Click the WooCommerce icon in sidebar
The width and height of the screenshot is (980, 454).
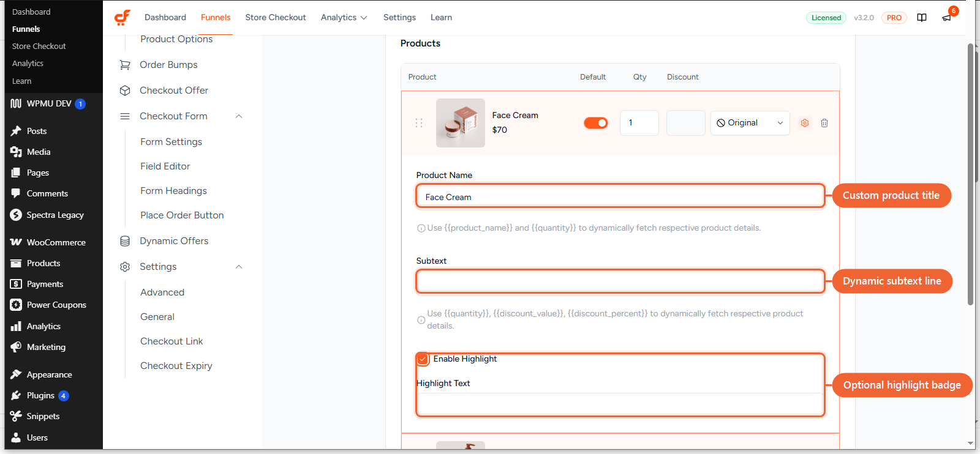pos(16,242)
